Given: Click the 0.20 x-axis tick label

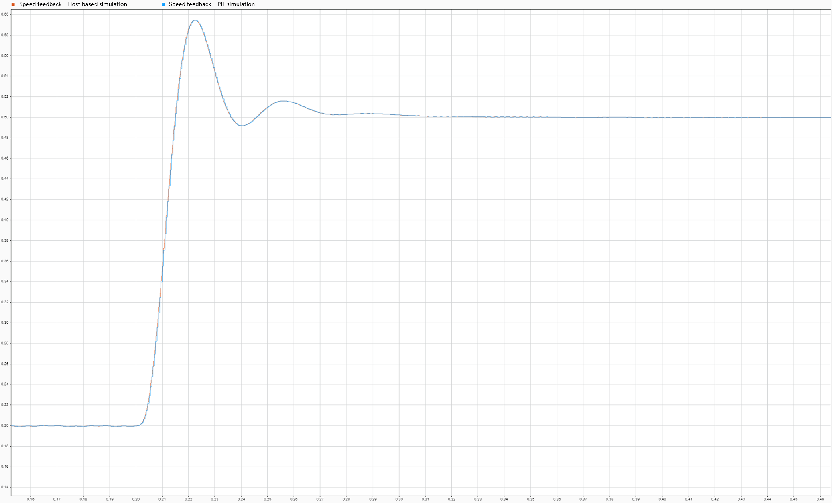Looking at the screenshot, I should (136, 499).
